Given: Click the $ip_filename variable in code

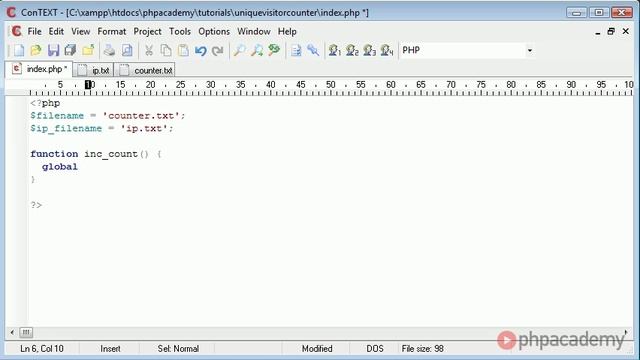Looking at the screenshot, I should point(66,129).
